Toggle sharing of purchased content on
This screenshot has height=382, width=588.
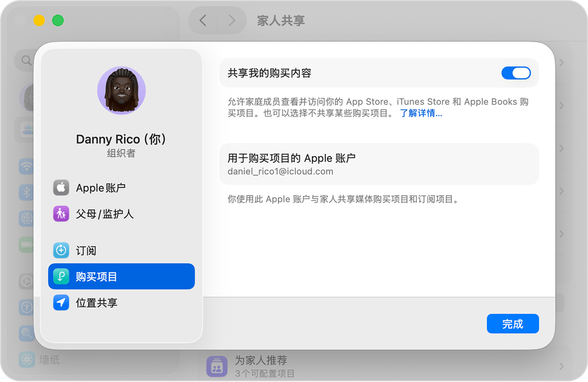[x=516, y=72]
